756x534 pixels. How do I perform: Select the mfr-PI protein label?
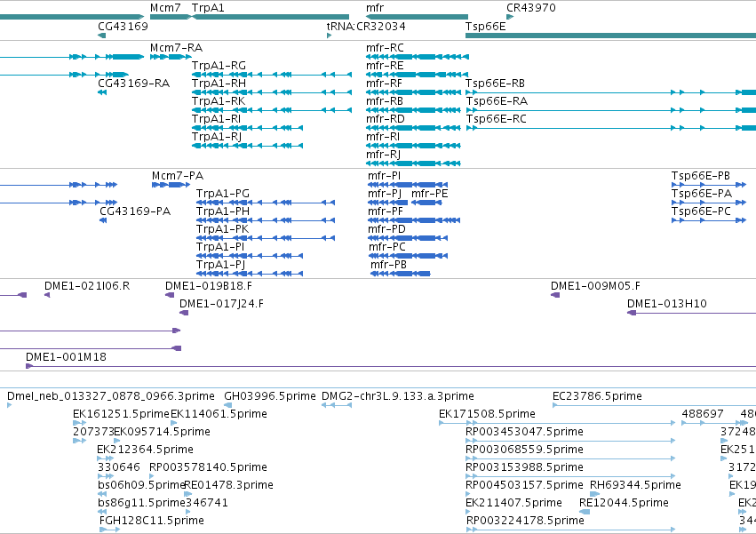[x=385, y=176]
